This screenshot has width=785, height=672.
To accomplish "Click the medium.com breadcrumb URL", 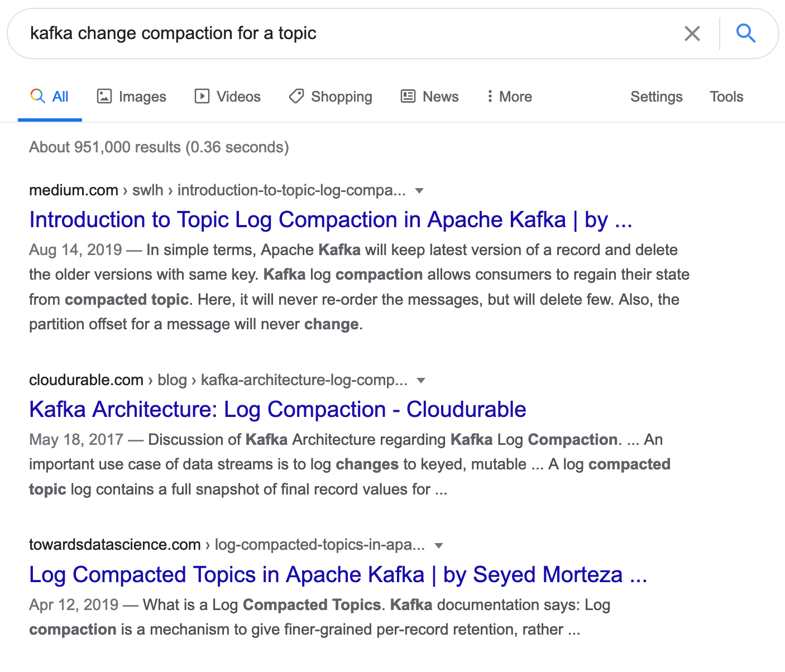I will [217, 190].
